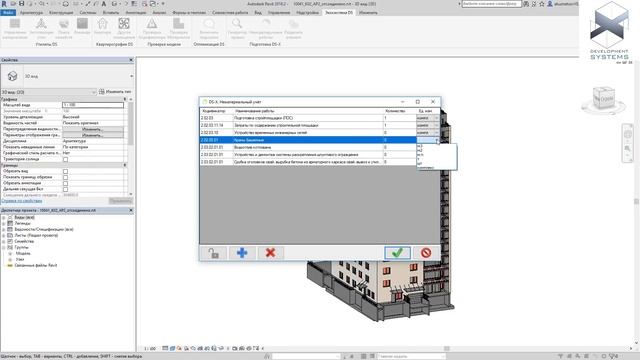640x360 pixels.
Task: Open unit dropdown for 'Затраты по содержанию' row
Action: [436, 125]
